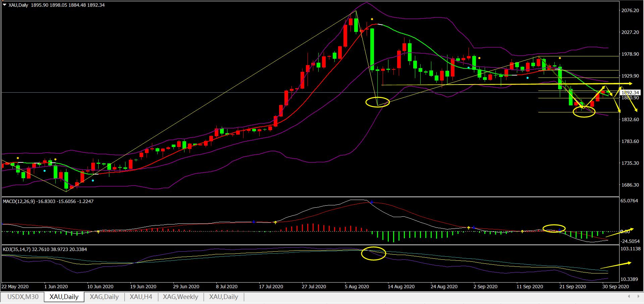The image size is (644, 304).
Task: Click the yellow ellipse at the late-September low
Action: click(584, 112)
